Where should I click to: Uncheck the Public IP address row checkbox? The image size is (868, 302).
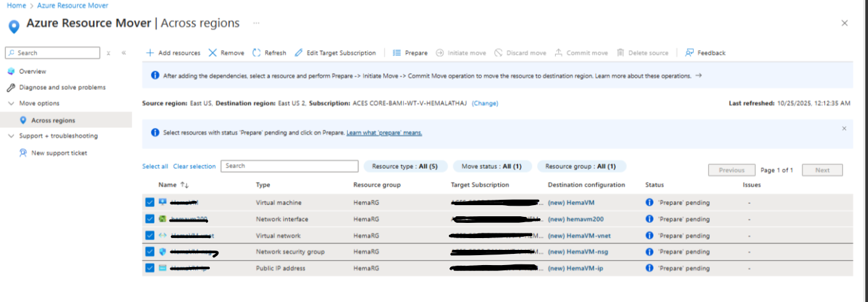tap(150, 268)
